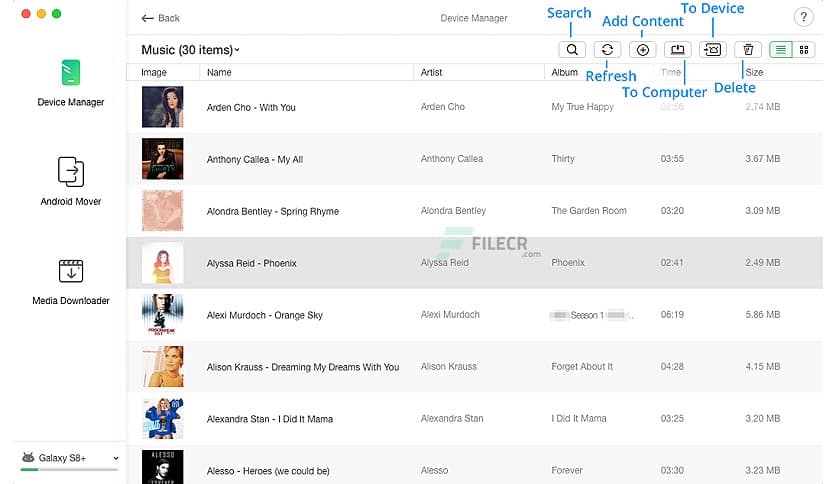Open the Galaxy S8+ device selector
This screenshot has height=484, width=836.
(x=70, y=458)
